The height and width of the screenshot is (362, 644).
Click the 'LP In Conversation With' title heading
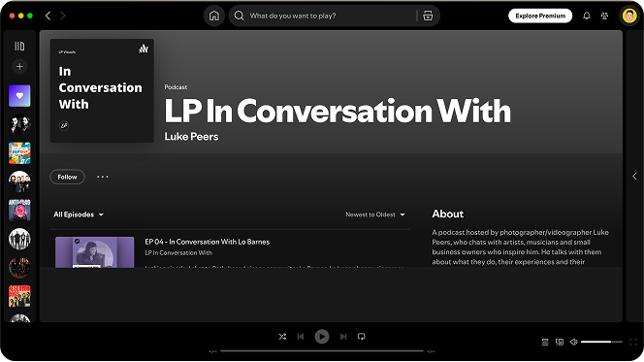coord(338,111)
